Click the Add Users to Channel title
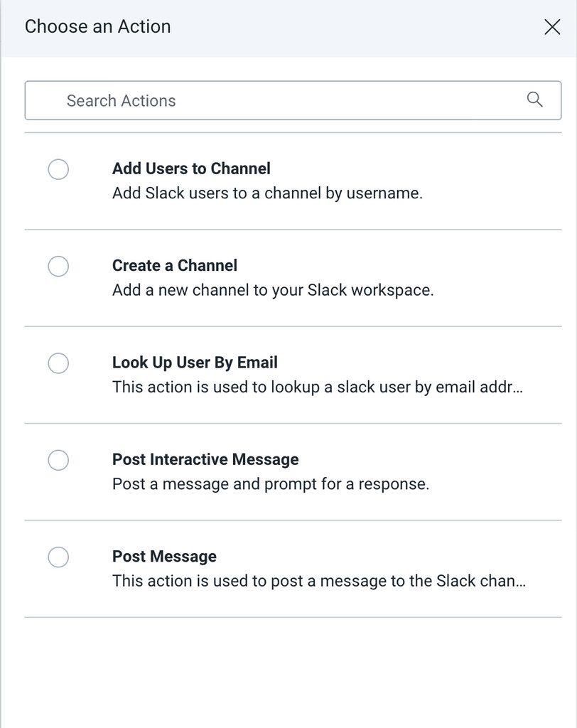577x728 pixels. [x=191, y=168]
